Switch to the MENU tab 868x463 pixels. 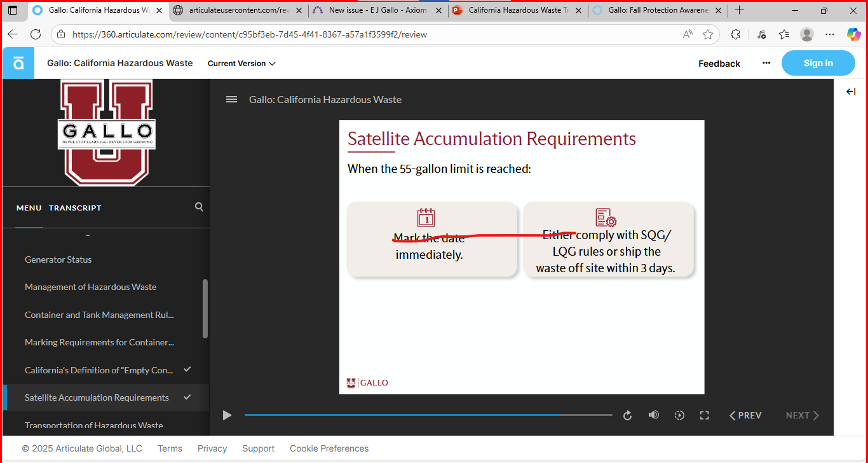29,208
